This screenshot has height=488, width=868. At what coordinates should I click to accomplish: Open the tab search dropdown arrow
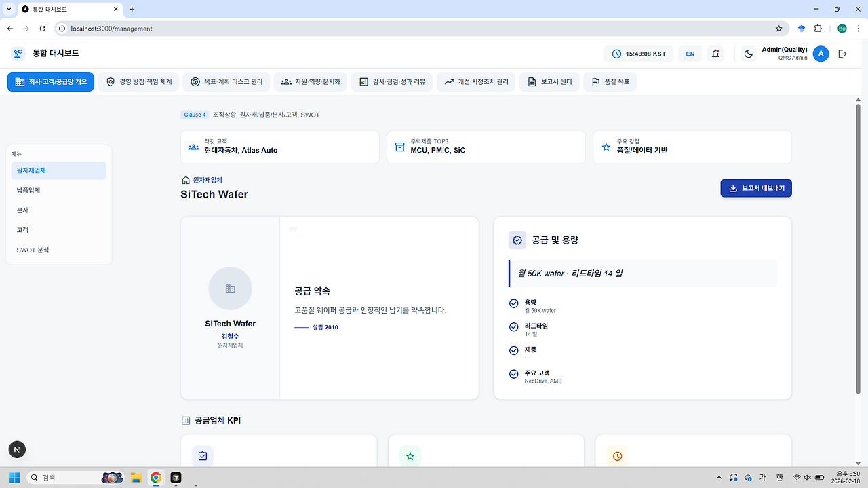pos(9,9)
